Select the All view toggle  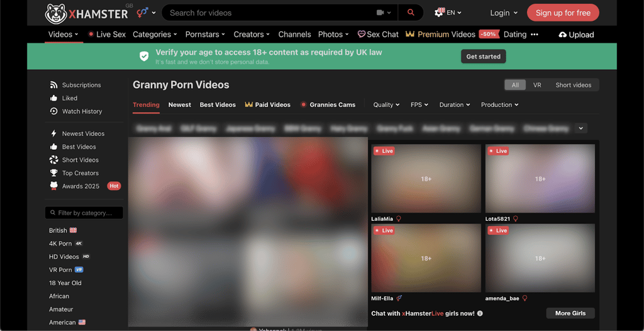tap(515, 85)
